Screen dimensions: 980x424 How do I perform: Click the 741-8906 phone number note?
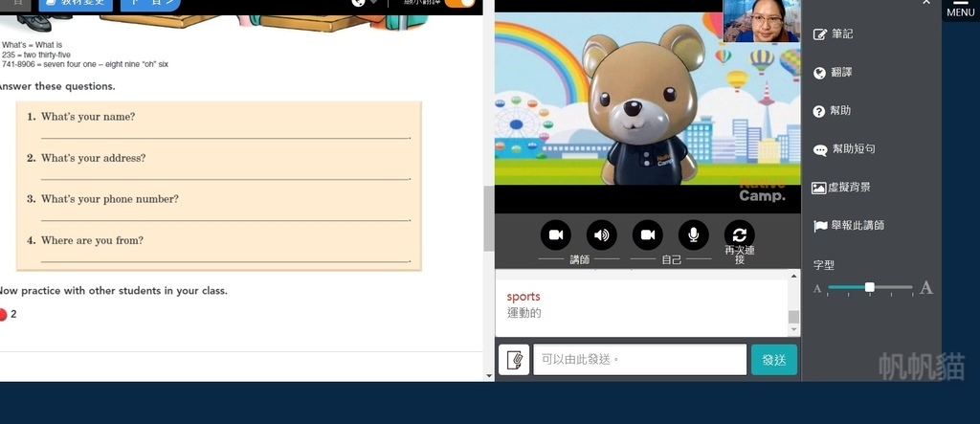(85, 64)
